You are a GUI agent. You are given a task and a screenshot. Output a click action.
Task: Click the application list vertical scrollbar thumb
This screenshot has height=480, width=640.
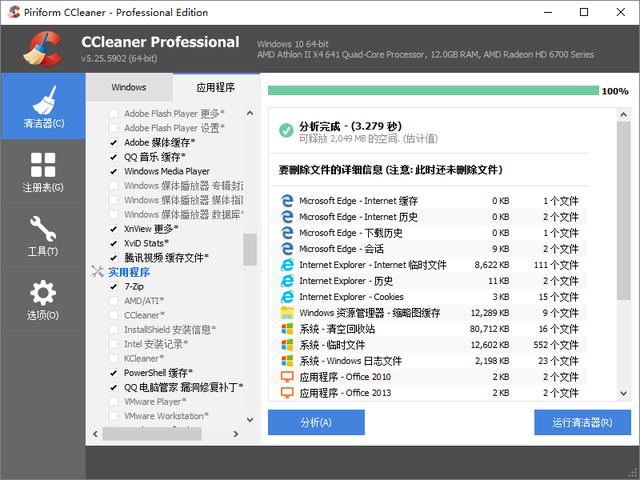(x=250, y=249)
